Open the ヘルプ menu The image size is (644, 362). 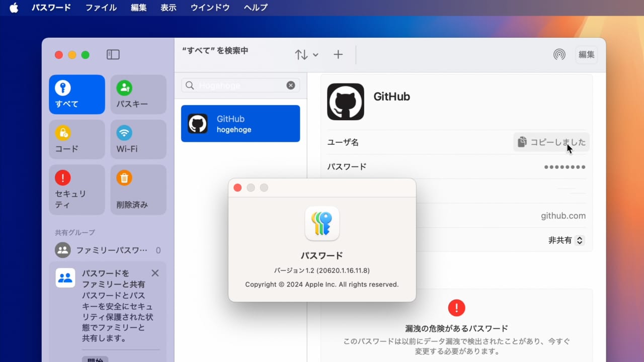pos(256,8)
